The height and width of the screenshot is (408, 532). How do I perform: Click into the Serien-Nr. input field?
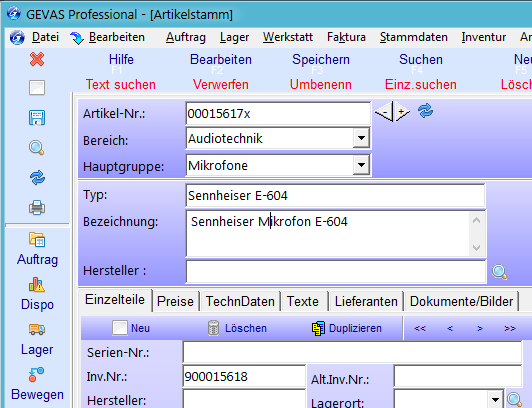pyautogui.click(x=352, y=352)
